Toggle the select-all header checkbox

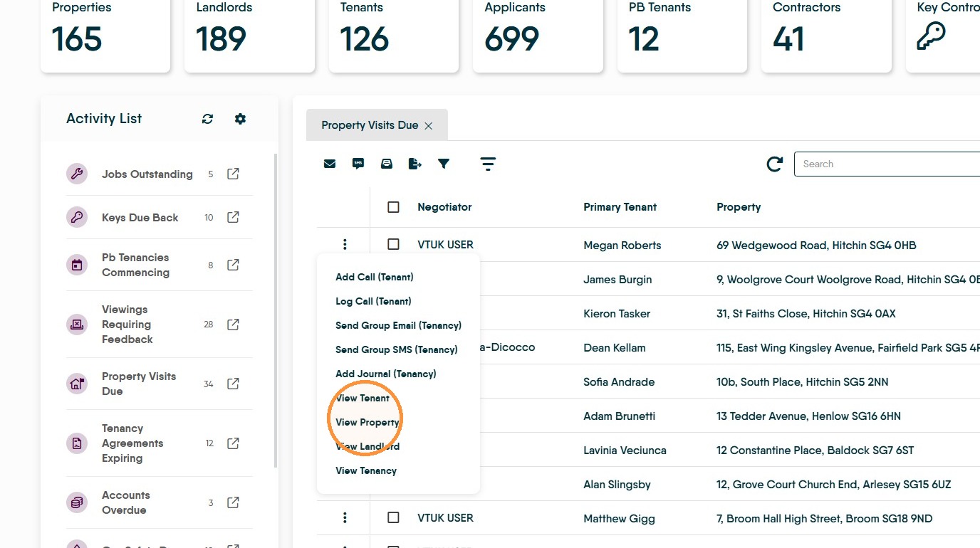(393, 207)
